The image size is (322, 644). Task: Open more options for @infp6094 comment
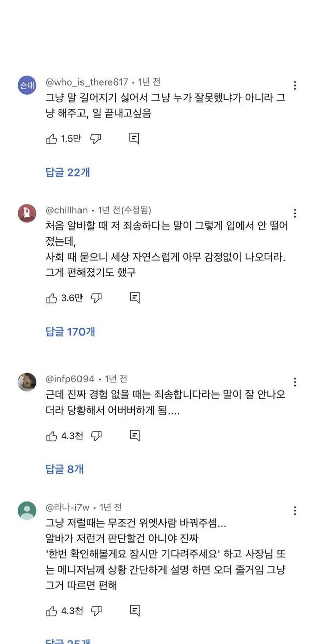click(295, 382)
